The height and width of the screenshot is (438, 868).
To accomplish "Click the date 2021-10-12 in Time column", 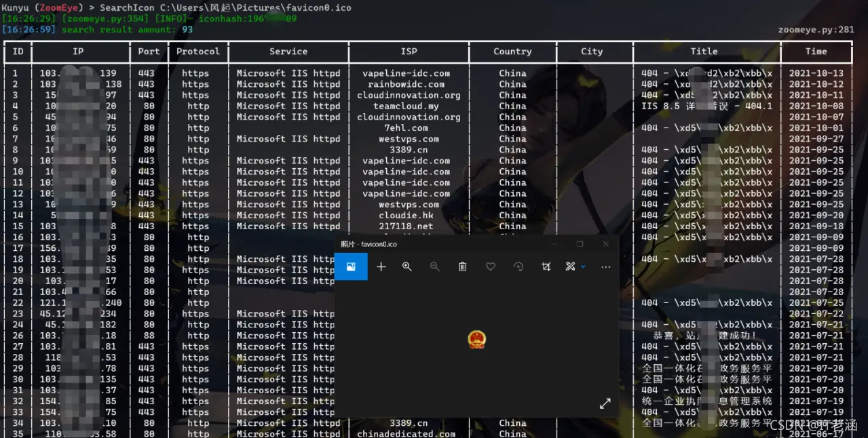I will coord(816,84).
